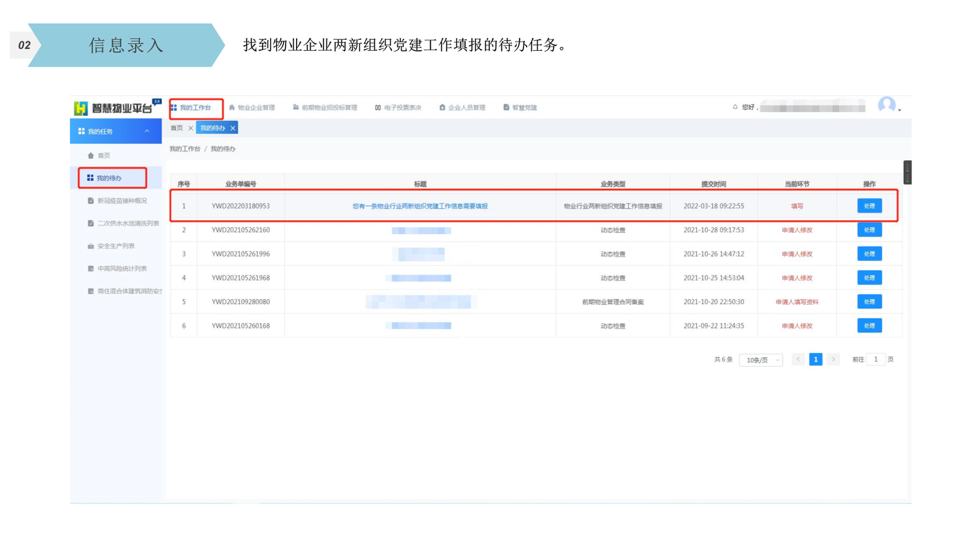Go to 首页 in the sidebar

click(104, 156)
